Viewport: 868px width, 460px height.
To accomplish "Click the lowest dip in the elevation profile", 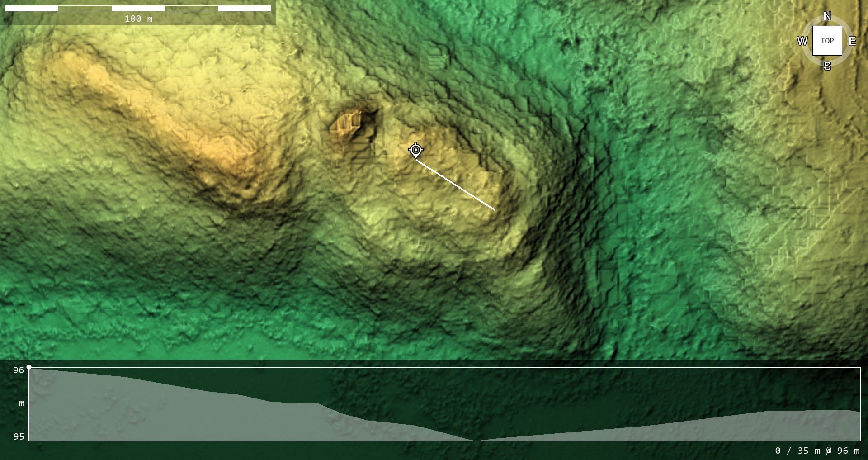I will [476, 440].
